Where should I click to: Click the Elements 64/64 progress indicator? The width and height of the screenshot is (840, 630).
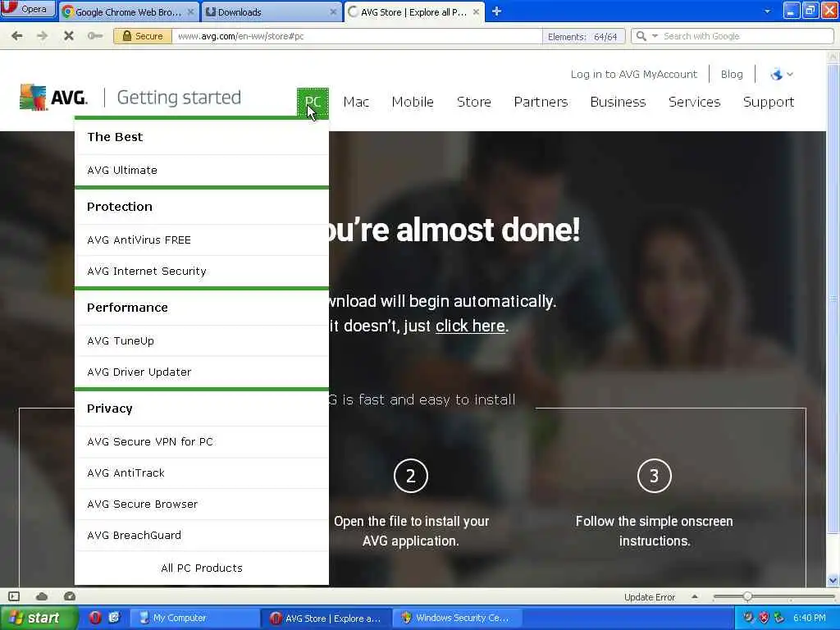[583, 36]
